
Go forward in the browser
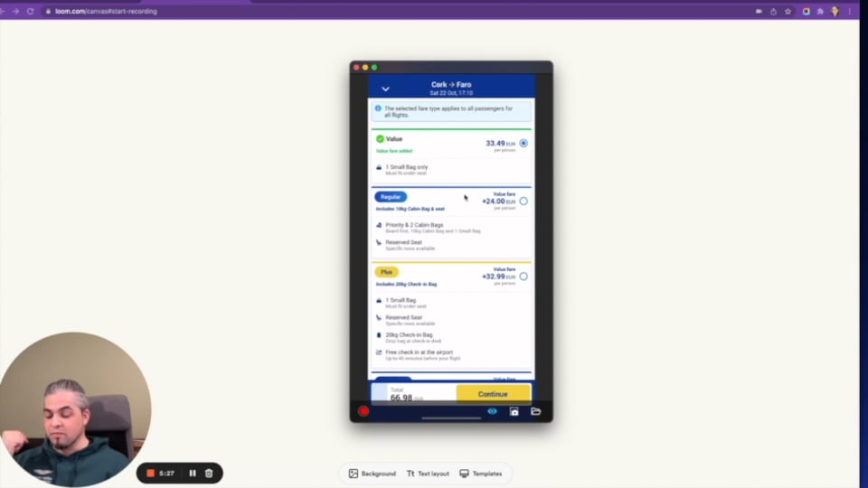tap(15, 11)
